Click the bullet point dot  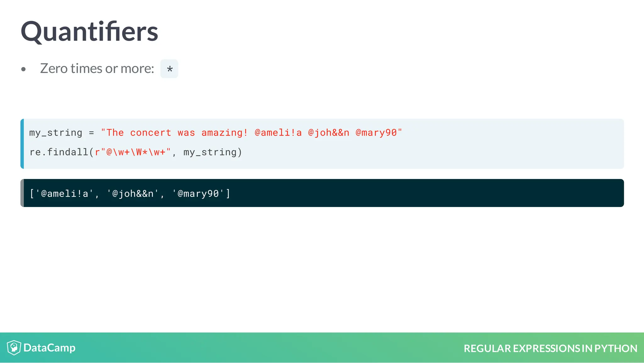tap(23, 69)
